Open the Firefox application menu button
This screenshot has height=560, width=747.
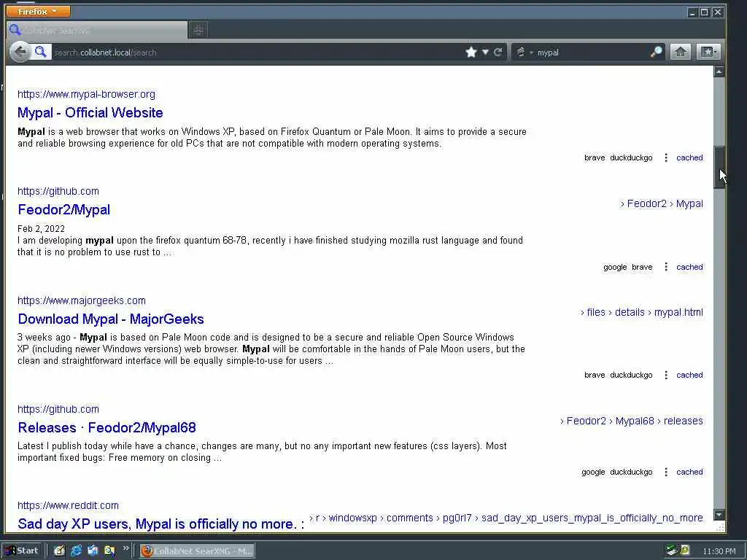point(38,11)
